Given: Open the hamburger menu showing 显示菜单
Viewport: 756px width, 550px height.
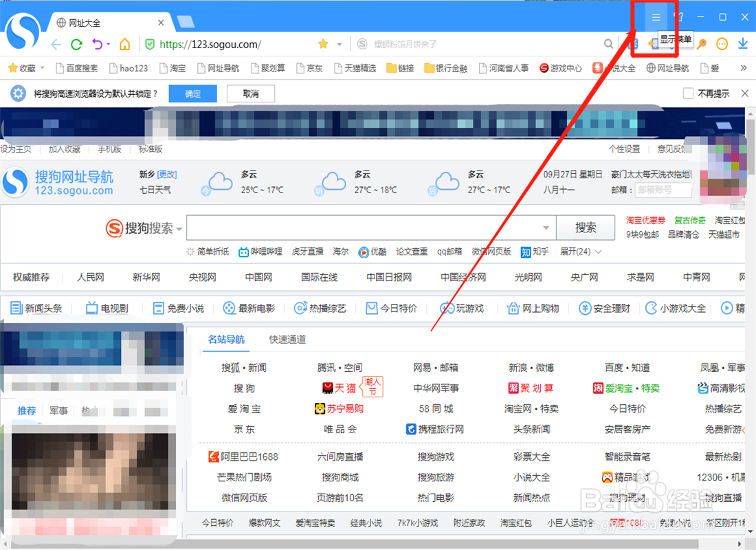Looking at the screenshot, I should pyautogui.click(x=655, y=17).
